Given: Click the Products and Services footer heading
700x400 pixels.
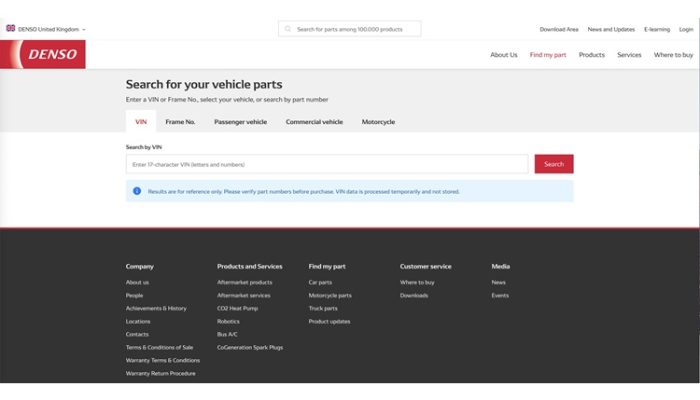Looking at the screenshot, I should pyautogui.click(x=250, y=266).
